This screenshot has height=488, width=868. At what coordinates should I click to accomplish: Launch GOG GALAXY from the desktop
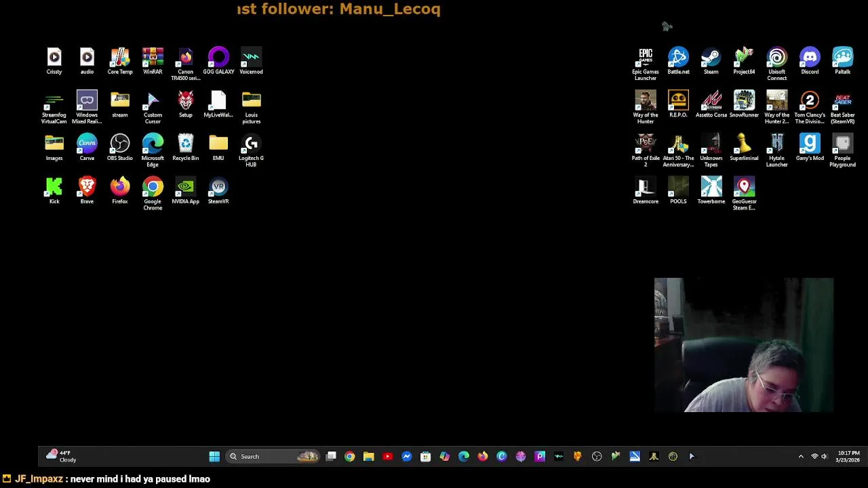click(218, 61)
